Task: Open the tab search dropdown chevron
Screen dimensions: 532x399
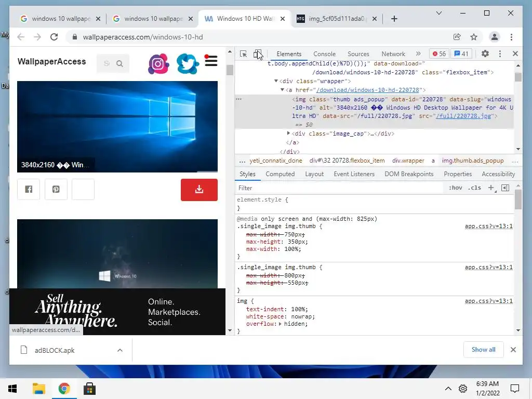Action: (x=438, y=13)
